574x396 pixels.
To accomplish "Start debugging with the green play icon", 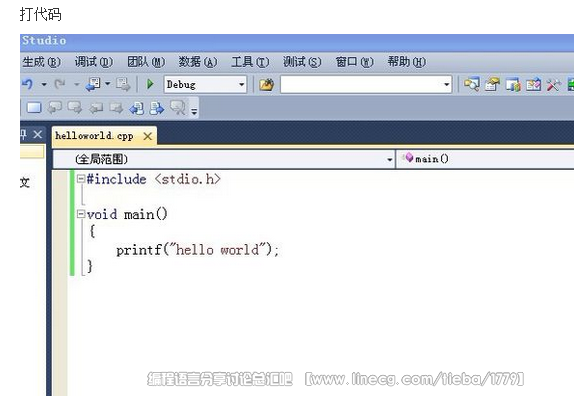I will [150, 84].
